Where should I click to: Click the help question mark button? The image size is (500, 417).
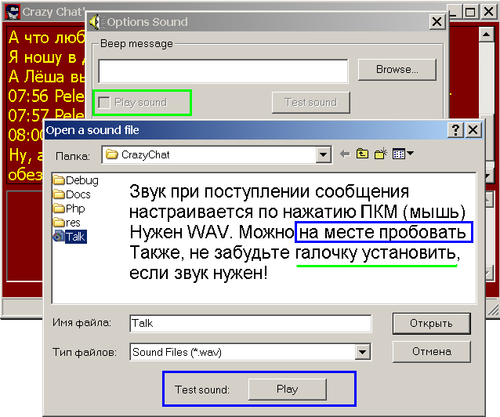pos(455,130)
